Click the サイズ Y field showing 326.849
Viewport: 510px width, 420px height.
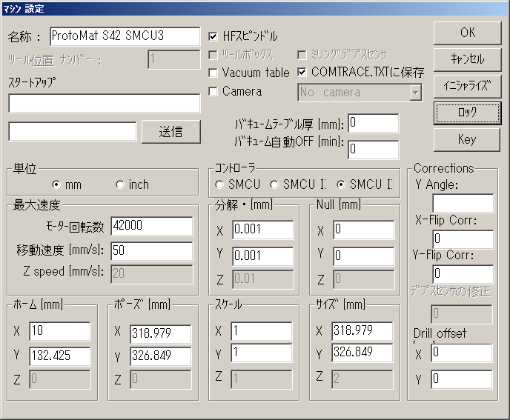point(362,353)
